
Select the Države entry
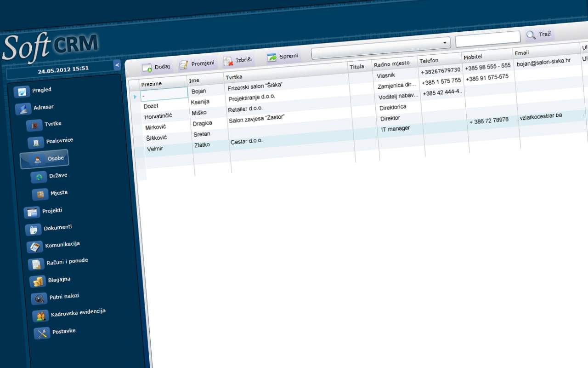point(58,176)
